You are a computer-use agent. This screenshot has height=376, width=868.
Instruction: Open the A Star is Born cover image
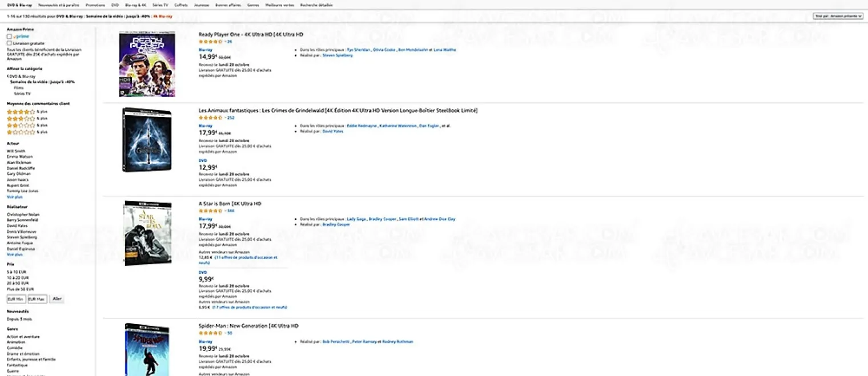148,233
